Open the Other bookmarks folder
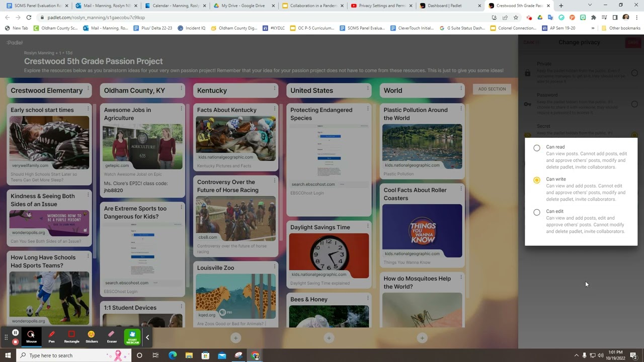Viewport: 644px width, 362px height. tap(621, 28)
